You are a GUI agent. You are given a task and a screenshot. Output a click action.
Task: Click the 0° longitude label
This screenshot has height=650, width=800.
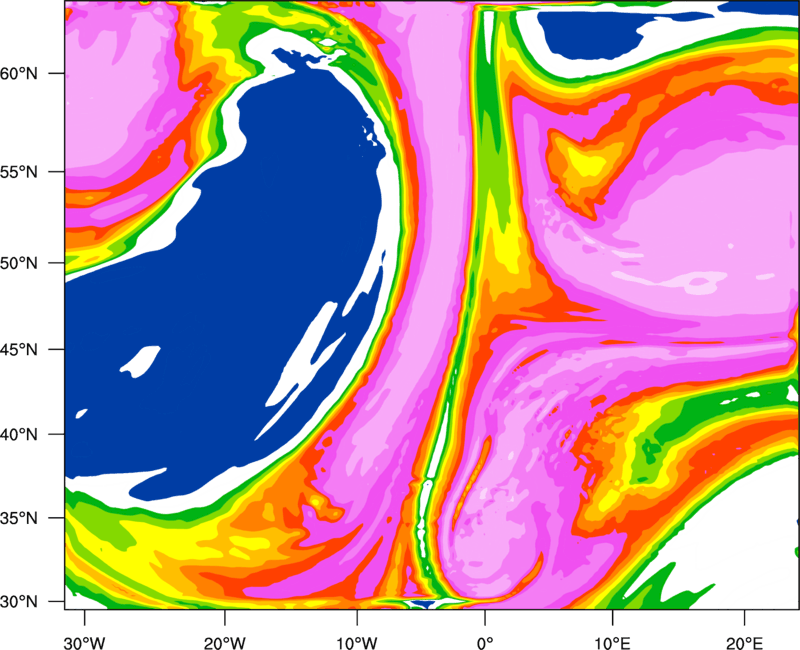(x=485, y=643)
